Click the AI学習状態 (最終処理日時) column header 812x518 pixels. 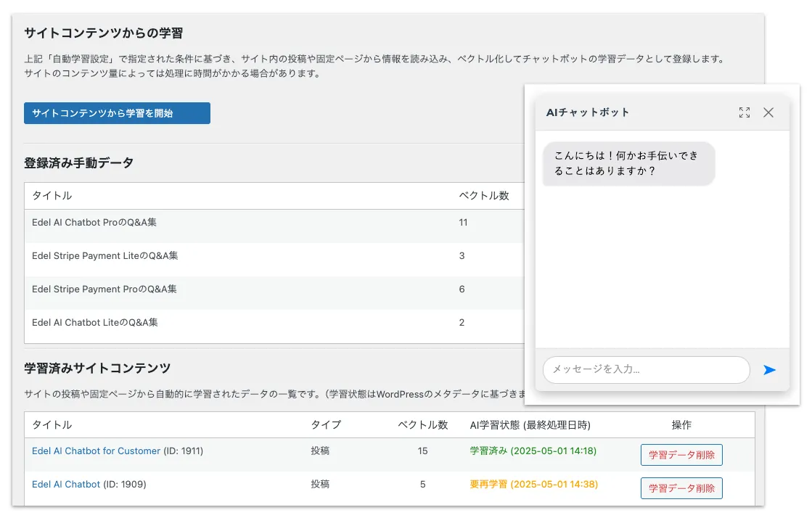530,424
